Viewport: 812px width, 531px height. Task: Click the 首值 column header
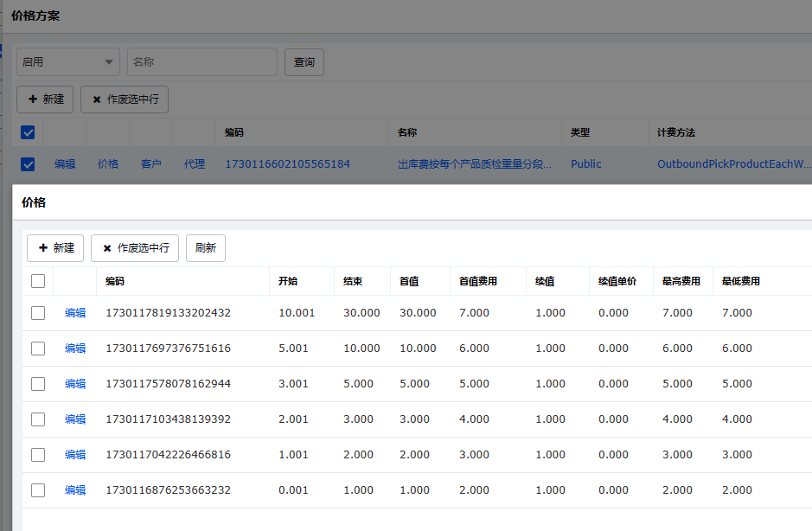click(409, 281)
